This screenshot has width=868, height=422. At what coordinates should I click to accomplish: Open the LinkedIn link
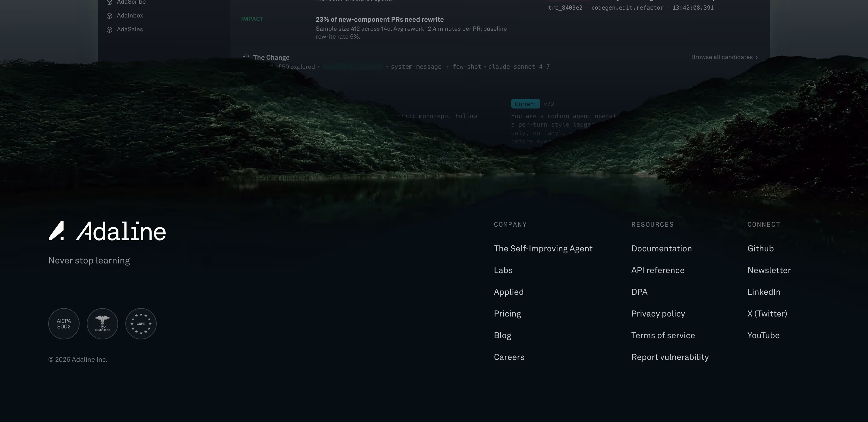point(764,292)
